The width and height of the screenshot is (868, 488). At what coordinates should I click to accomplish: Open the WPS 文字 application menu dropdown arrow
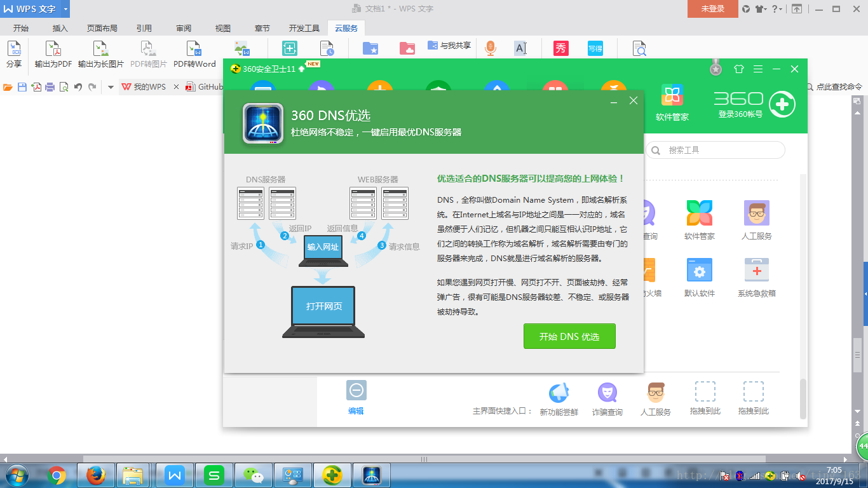pyautogui.click(x=65, y=9)
